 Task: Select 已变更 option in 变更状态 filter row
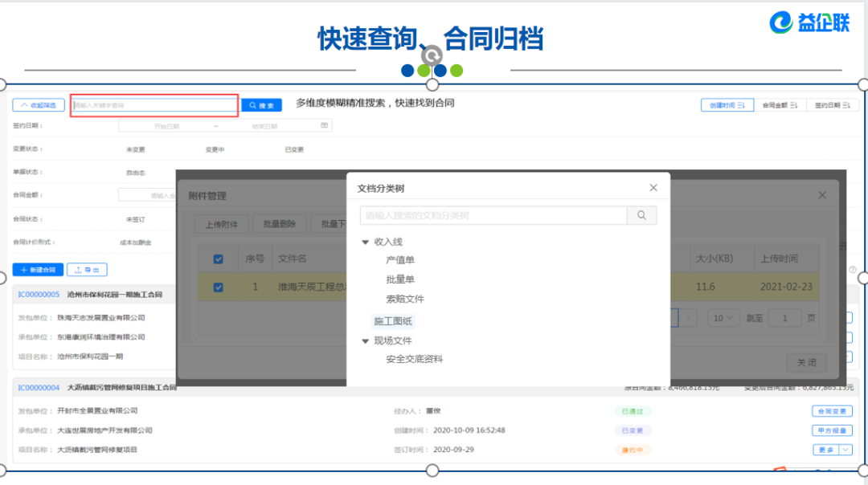point(294,149)
